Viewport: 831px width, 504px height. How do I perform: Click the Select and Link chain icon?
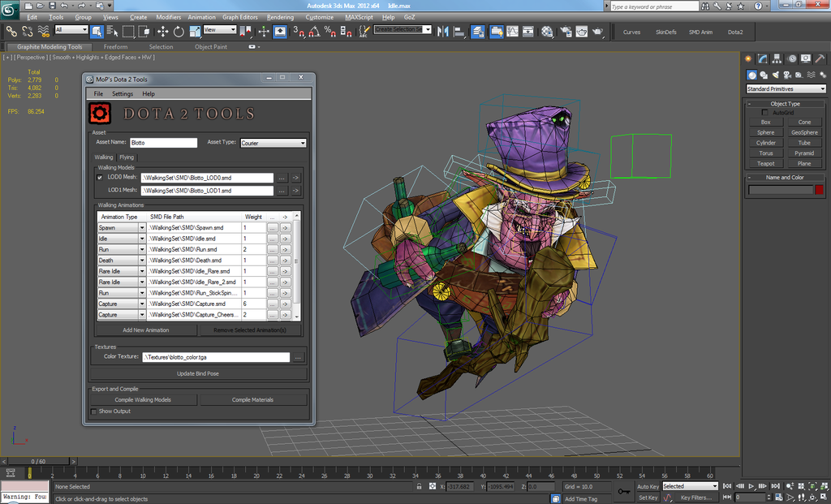click(x=11, y=32)
